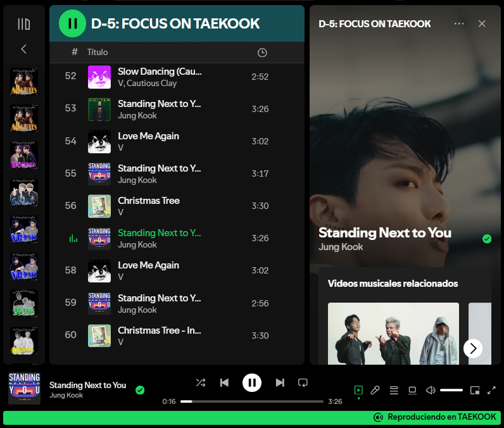Select track 54 Love Me Again
The width and height of the screenshot is (504, 428).
[177, 141]
